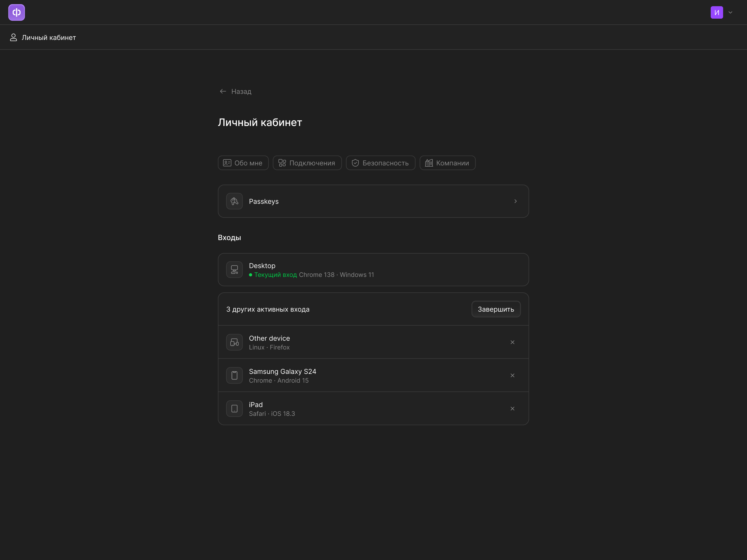
Task: Open the Passkeys row chevron
Action: click(515, 201)
